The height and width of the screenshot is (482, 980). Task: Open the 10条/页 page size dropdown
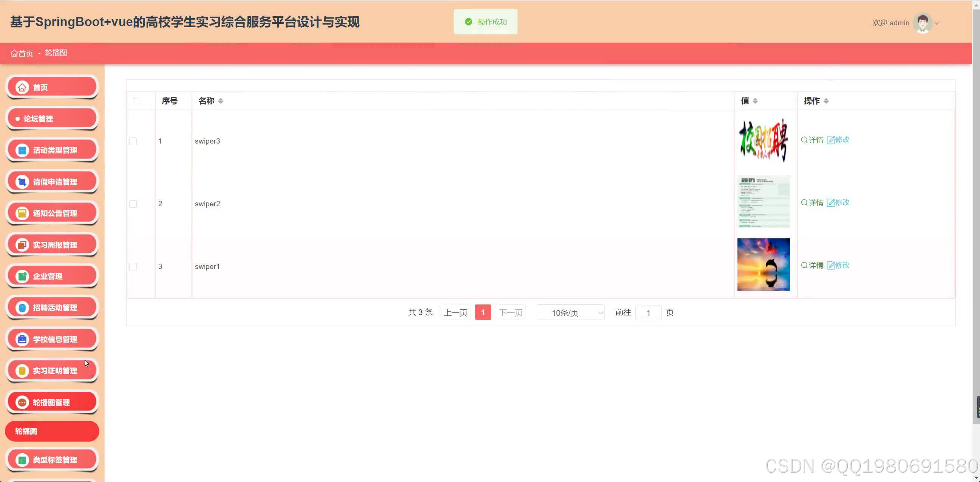click(570, 313)
